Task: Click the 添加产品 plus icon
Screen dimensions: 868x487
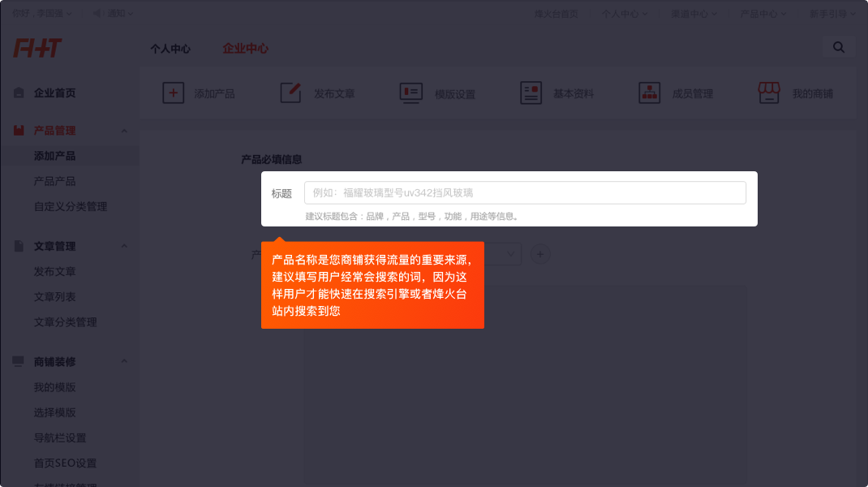Action: click(174, 93)
